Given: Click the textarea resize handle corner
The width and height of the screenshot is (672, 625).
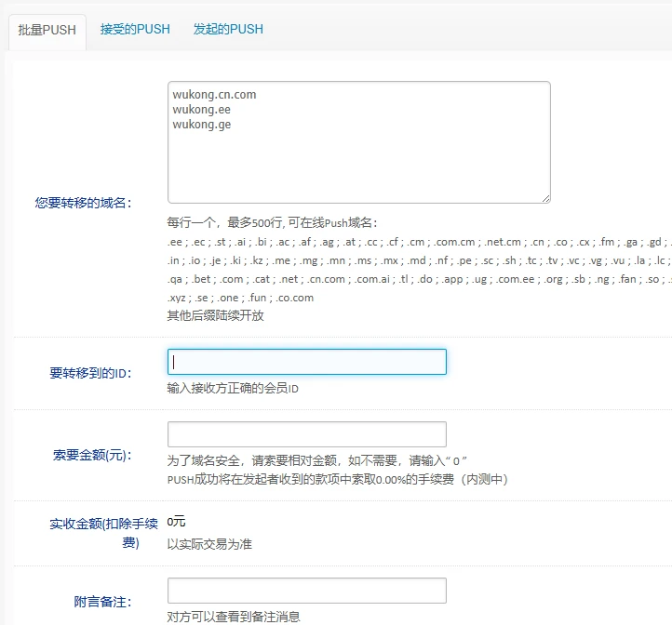Looking at the screenshot, I should [x=545, y=197].
